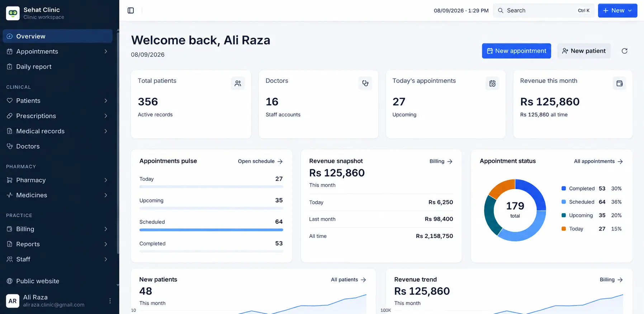Click the Ctrl K shortcut badge
644x314 pixels.
tap(584, 10)
